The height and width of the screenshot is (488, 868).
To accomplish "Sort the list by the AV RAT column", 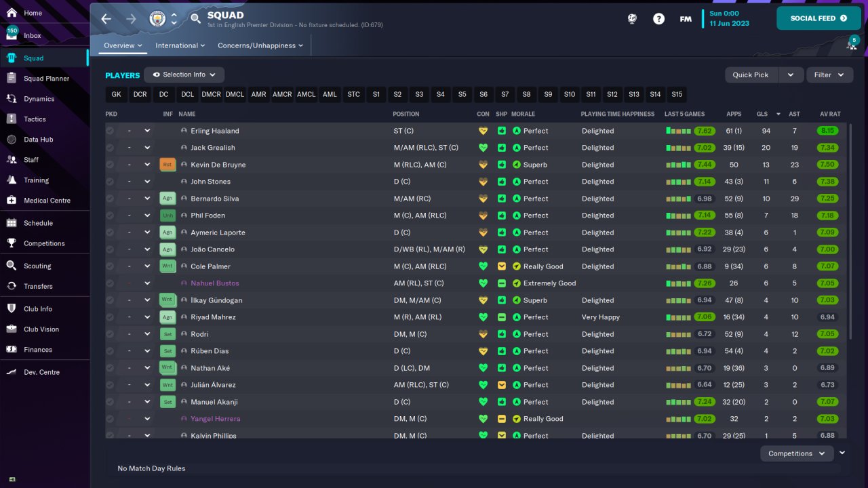I will click(x=829, y=114).
